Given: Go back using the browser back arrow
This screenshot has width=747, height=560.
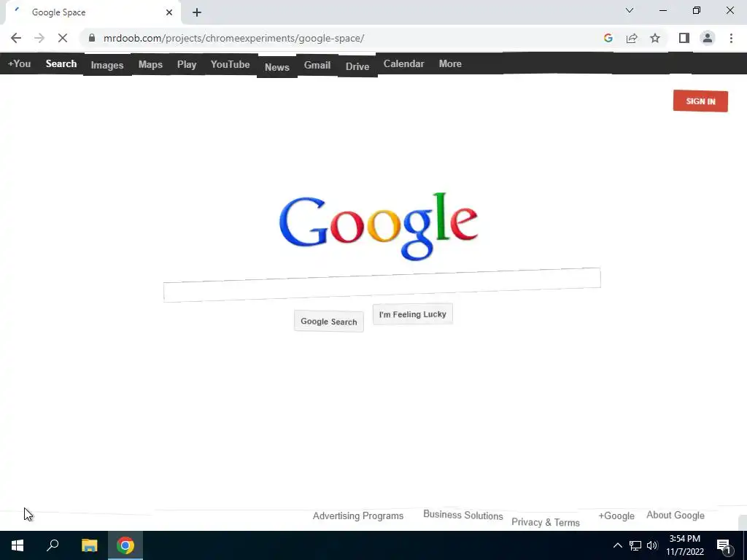Looking at the screenshot, I should [x=16, y=38].
